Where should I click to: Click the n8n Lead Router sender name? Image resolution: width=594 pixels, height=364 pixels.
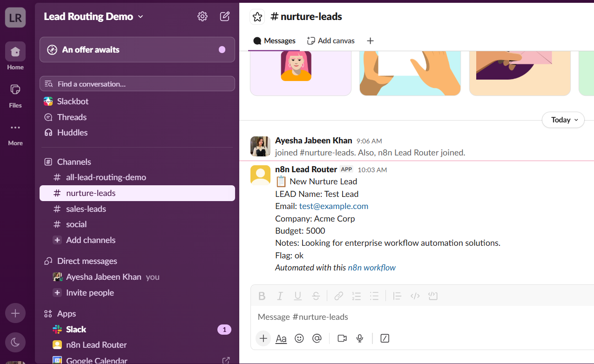(x=306, y=169)
